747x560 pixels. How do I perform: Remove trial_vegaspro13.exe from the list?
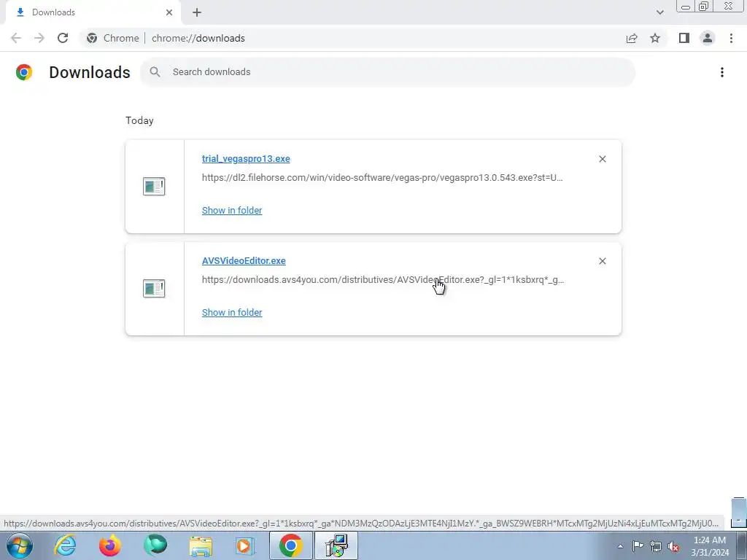(602, 159)
